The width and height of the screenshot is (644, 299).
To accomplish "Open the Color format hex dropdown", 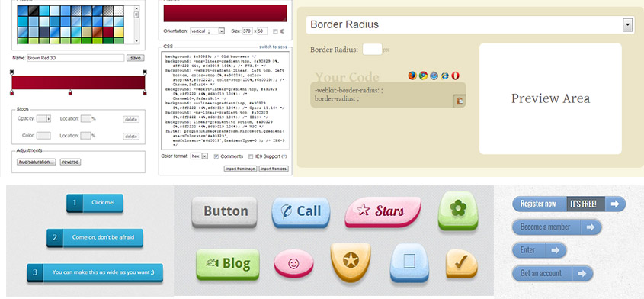I will coord(199,156).
